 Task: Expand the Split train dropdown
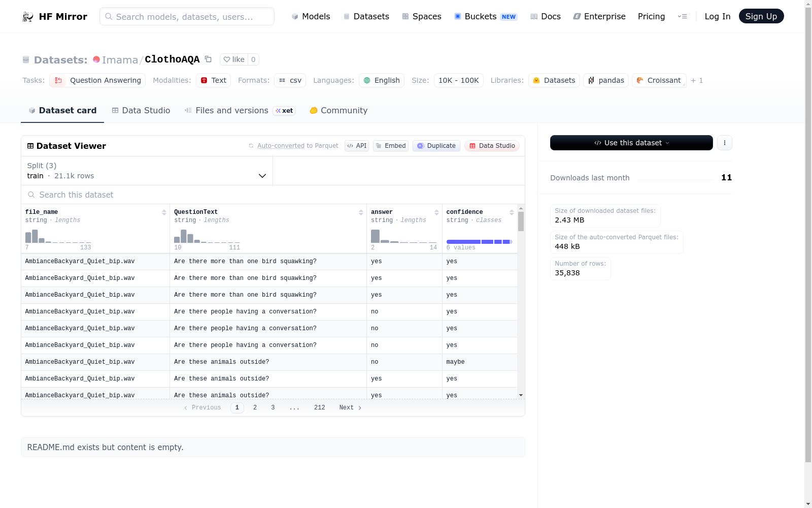tap(147, 171)
